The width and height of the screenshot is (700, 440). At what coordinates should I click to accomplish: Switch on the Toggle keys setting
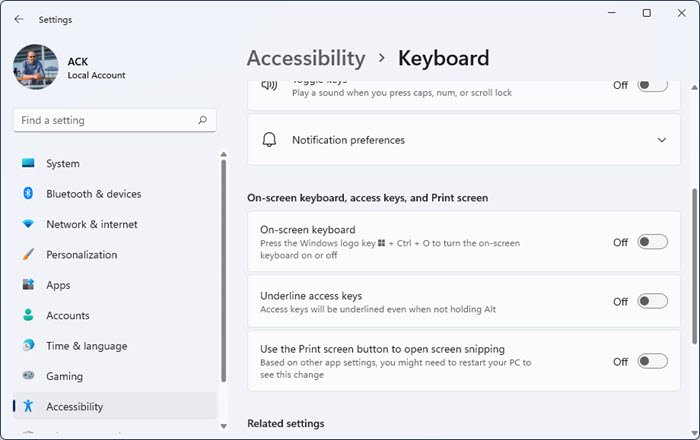pyautogui.click(x=652, y=86)
